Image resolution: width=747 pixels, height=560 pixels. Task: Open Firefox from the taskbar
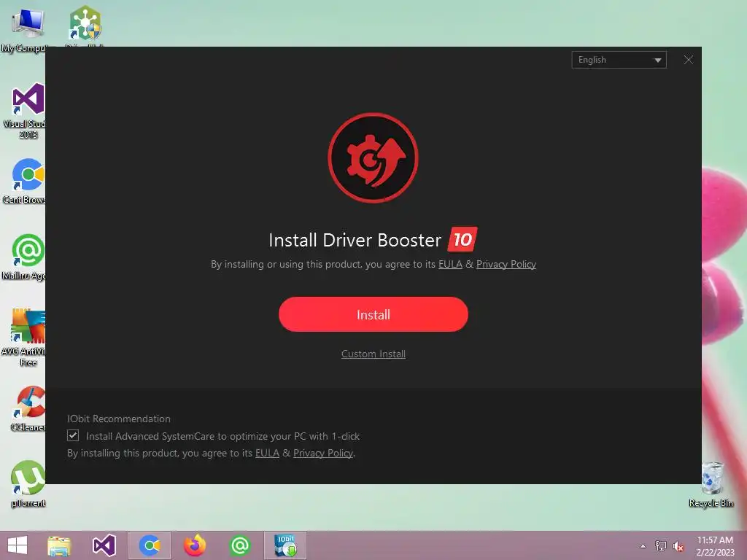pyautogui.click(x=194, y=545)
